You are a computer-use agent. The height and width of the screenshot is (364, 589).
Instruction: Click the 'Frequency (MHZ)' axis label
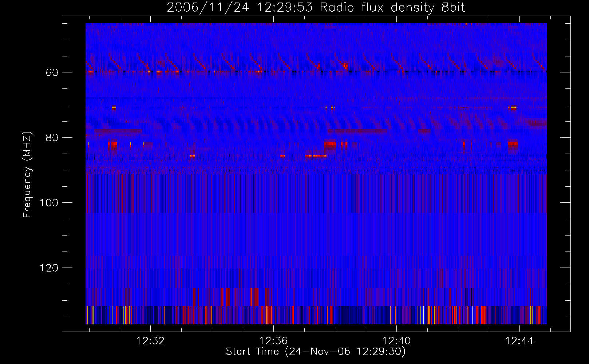click(x=27, y=175)
